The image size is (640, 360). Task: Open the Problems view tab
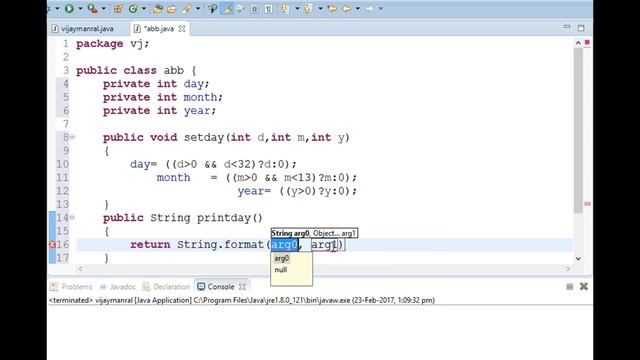[71, 287]
